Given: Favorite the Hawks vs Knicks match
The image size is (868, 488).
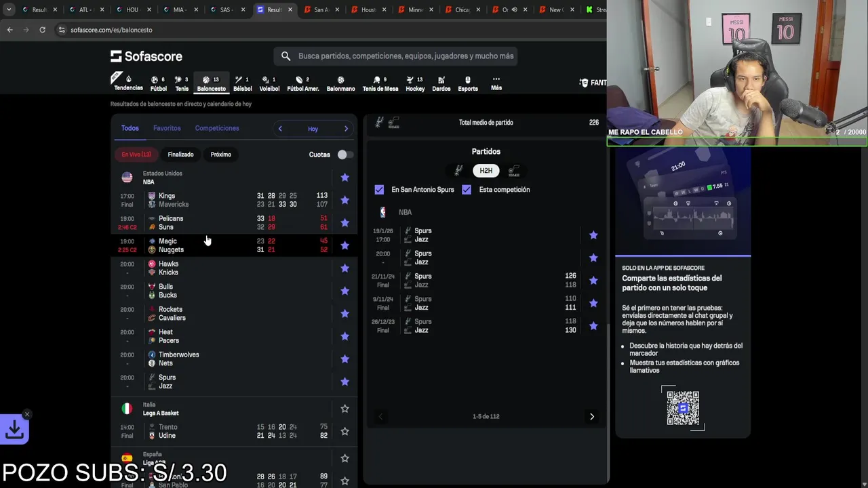Looking at the screenshot, I should click(344, 268).
